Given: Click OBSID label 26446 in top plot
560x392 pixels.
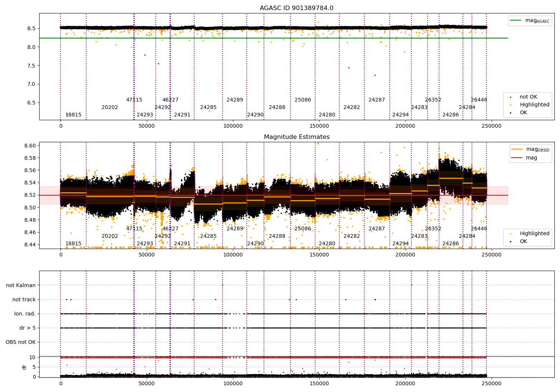Looking at the screenshot, I should pos(479,100).
